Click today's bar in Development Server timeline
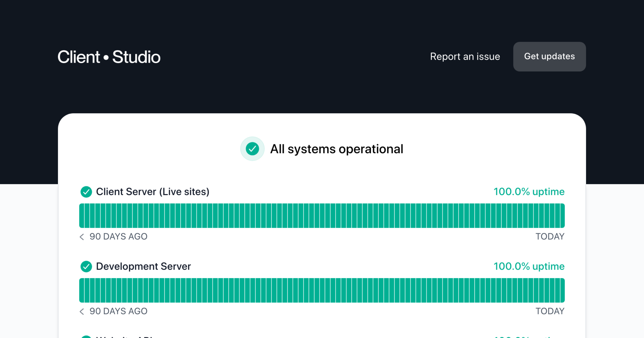The width and height of the screenshot is (644, 338). click(x=562, y=290)
